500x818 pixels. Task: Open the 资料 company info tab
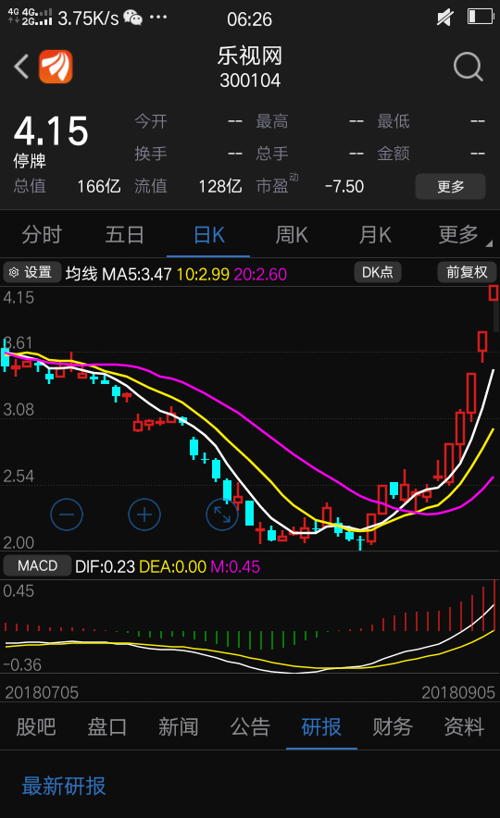tap(464, 727)
